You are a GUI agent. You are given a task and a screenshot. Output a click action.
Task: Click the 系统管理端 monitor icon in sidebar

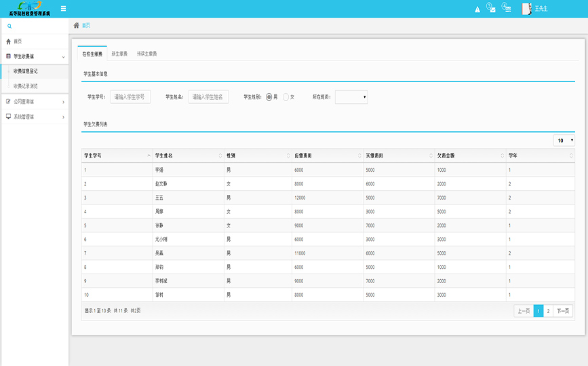click(8, 117)
